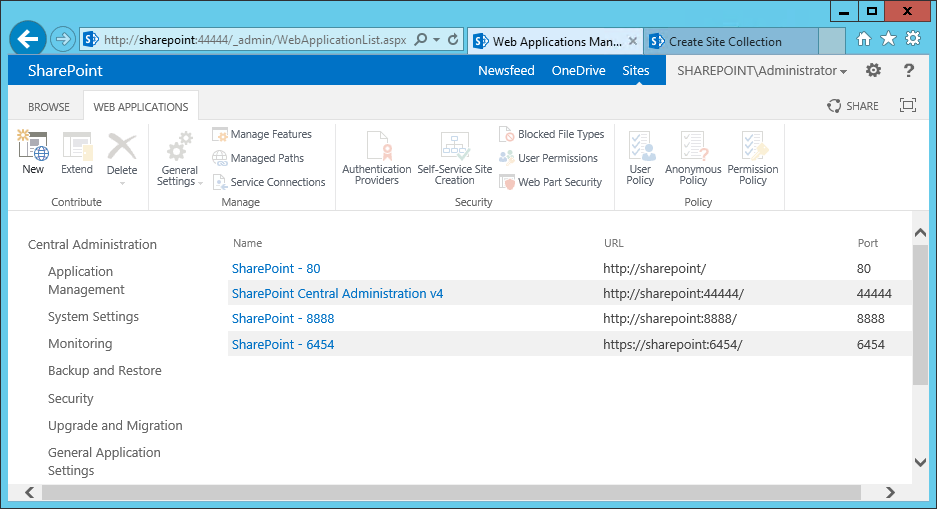Open Security in the sidebar

(71, 398)
